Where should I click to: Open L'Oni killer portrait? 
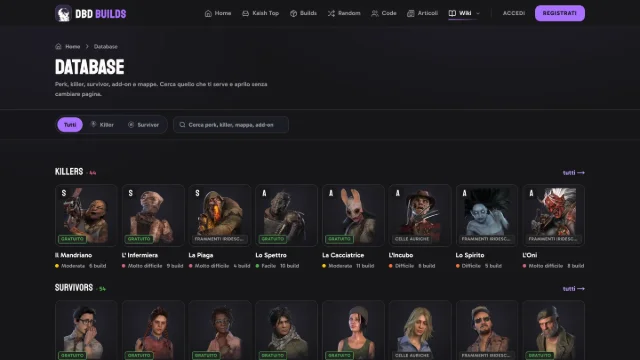[x=553, y=215]
